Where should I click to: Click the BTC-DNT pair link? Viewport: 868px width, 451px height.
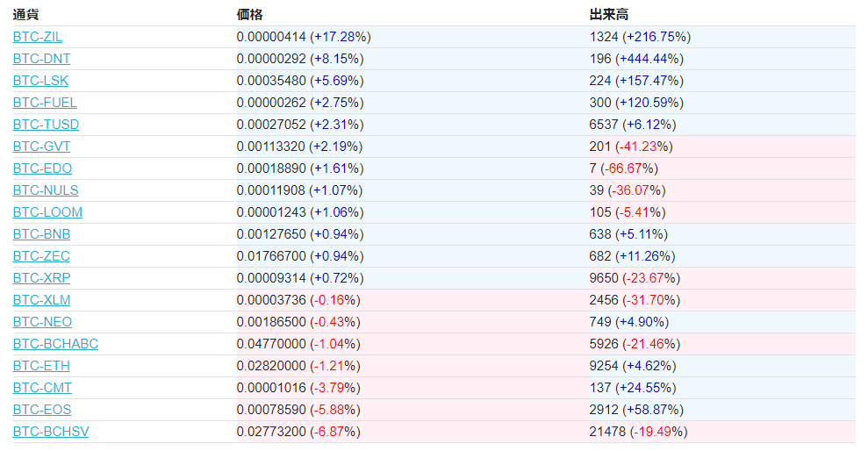tap(41, 59)
